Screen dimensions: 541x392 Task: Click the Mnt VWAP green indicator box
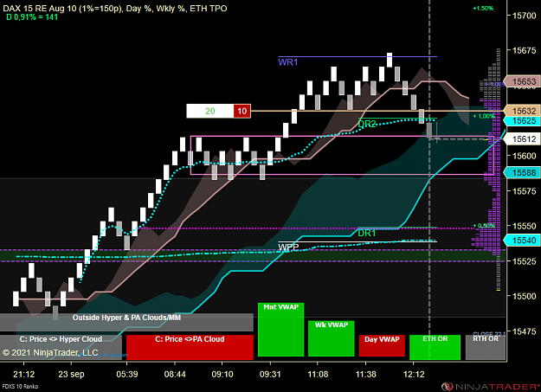pos(280,330)
